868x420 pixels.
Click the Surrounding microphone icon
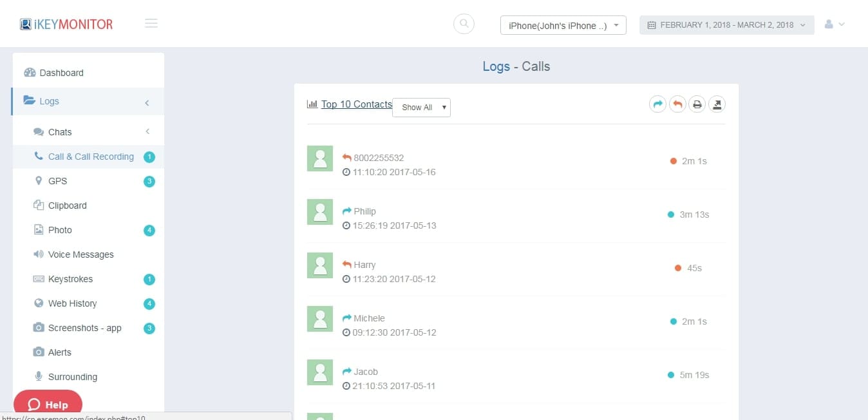(38, 377)
